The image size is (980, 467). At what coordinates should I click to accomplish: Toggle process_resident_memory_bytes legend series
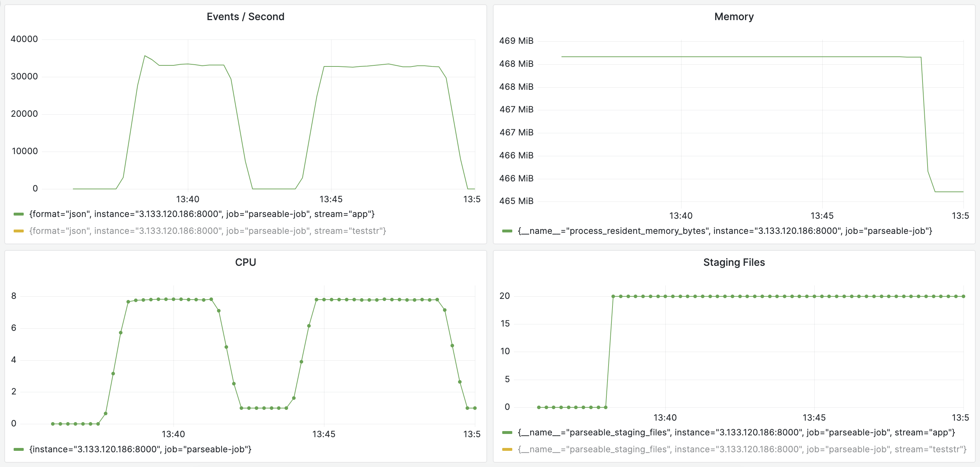click(x=725, y=231)
